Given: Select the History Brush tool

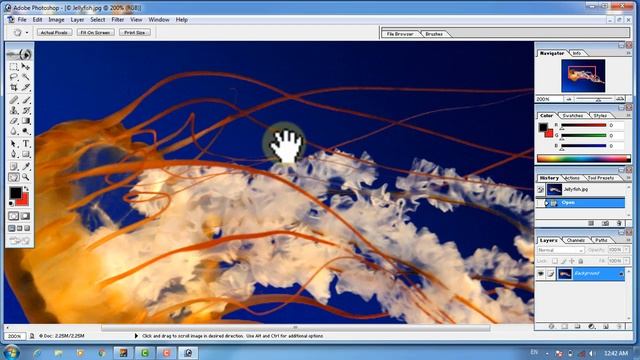Looking at the screenshot, I should [26, 110].
